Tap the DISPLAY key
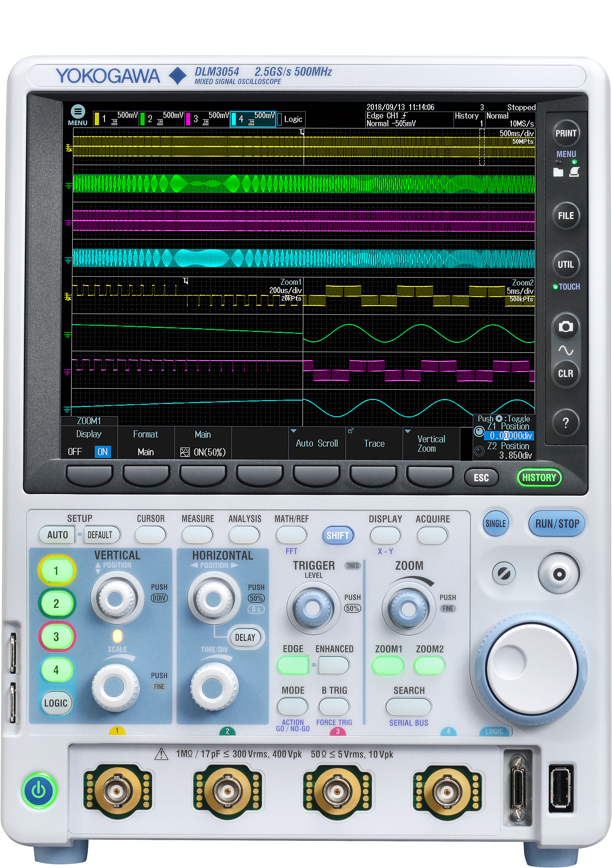The width and height of the screenshot is (612, 868). tap(385, 535)
